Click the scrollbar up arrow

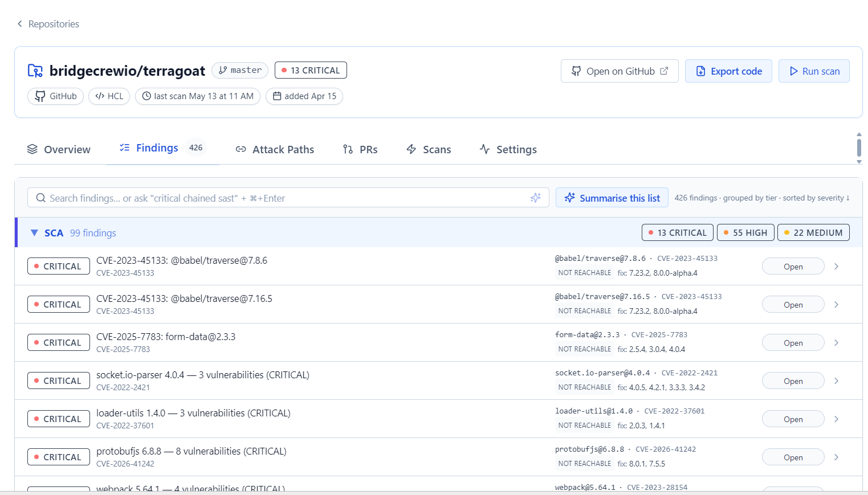pos(859,134)
